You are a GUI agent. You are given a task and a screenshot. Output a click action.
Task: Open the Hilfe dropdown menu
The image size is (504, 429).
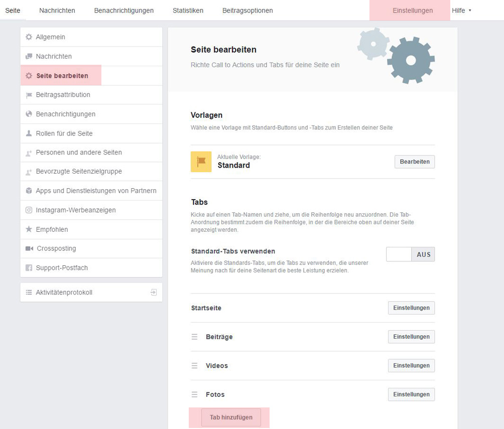click(461, 11)
